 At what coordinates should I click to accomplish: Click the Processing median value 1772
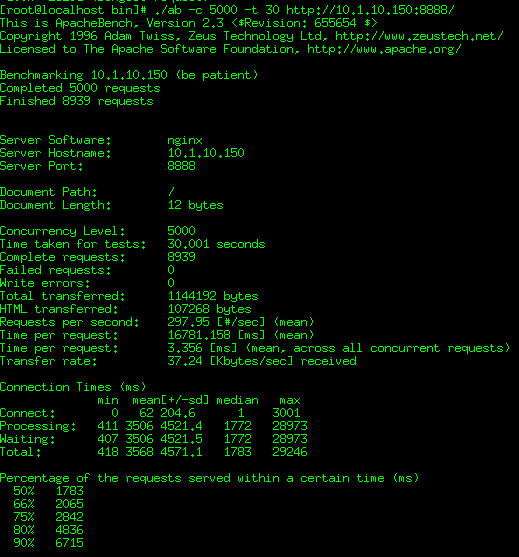pyautogui.click(x=237, y=426)
